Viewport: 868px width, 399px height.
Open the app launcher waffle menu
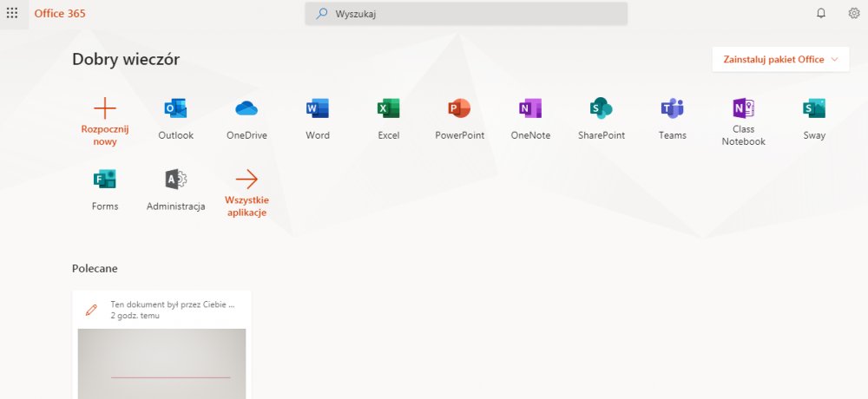coord(12,13)
